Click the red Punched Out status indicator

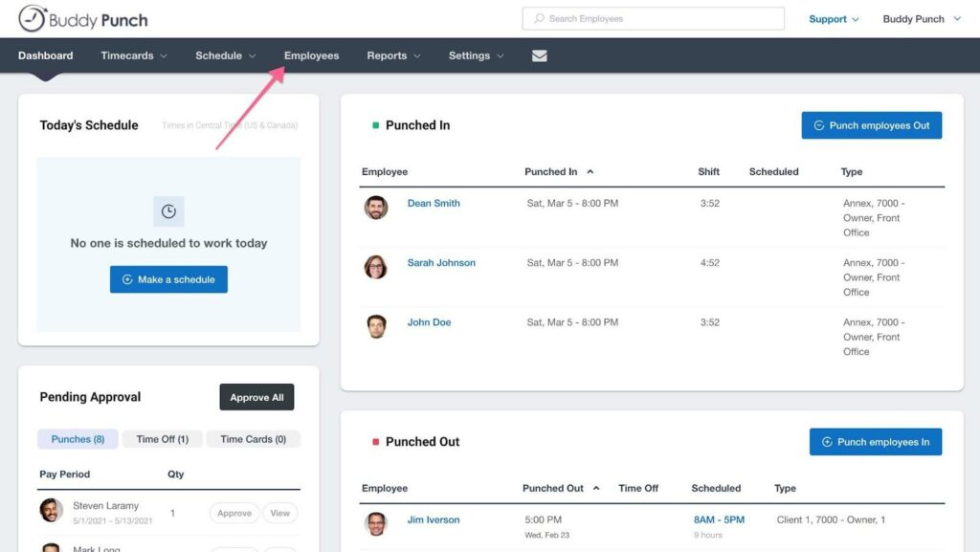pos(375,442)
